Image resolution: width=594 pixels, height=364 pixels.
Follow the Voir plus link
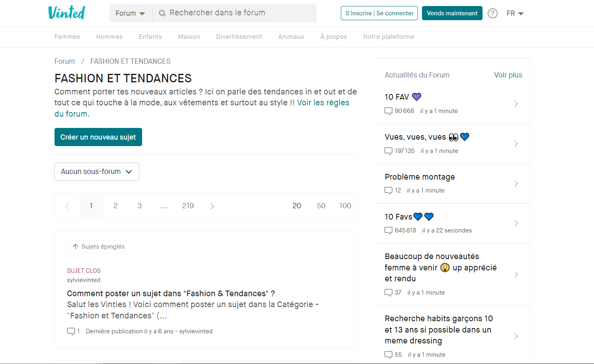coord(508,75)
